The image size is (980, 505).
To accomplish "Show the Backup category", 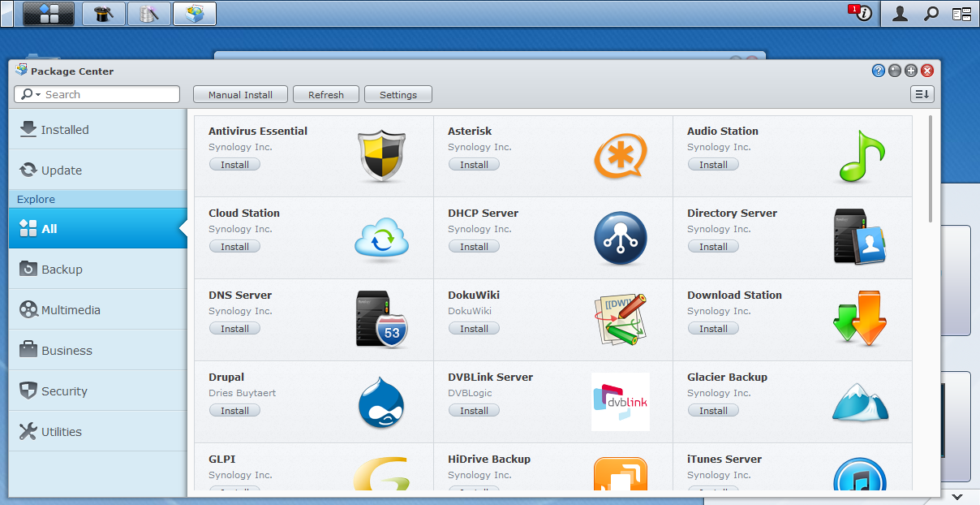I will (98, 269).
